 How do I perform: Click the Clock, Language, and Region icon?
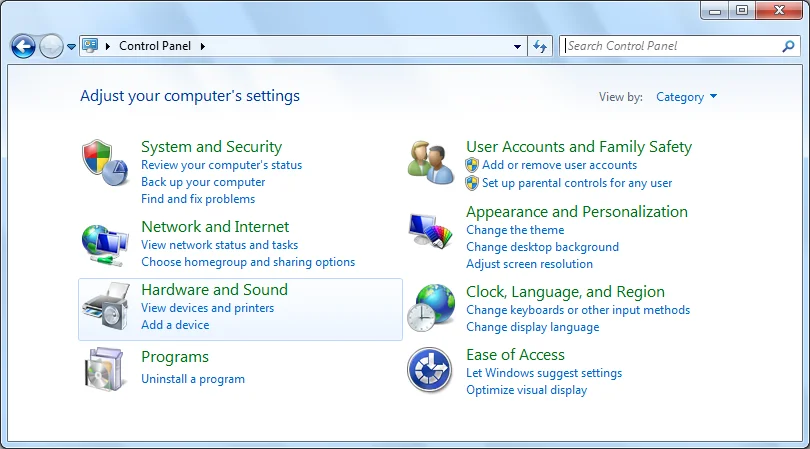pos(431,307)
